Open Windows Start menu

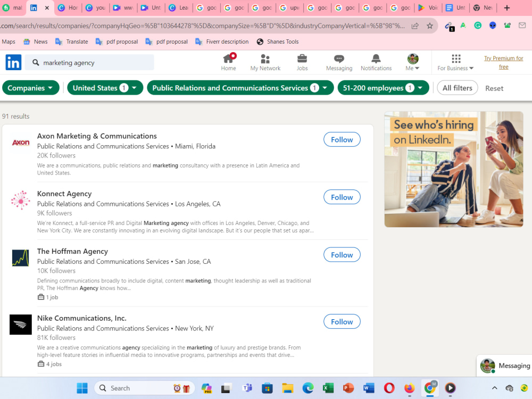pos(82,388)
